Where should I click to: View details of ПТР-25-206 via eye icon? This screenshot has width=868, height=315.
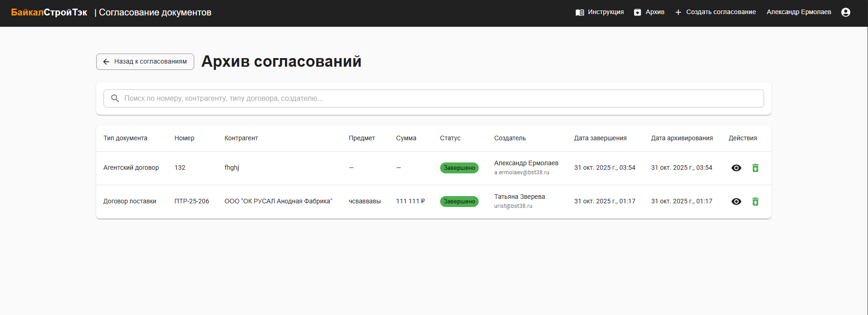click(x=736, y=202)
